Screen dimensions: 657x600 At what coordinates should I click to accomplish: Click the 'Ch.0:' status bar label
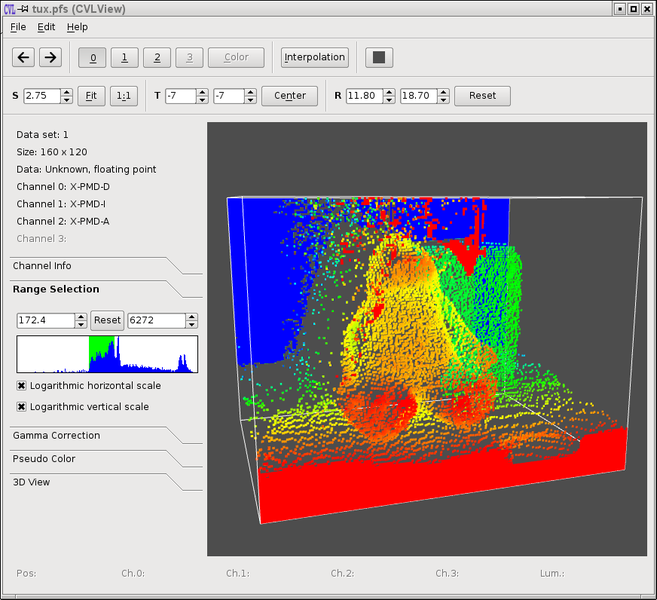(133, 573)
